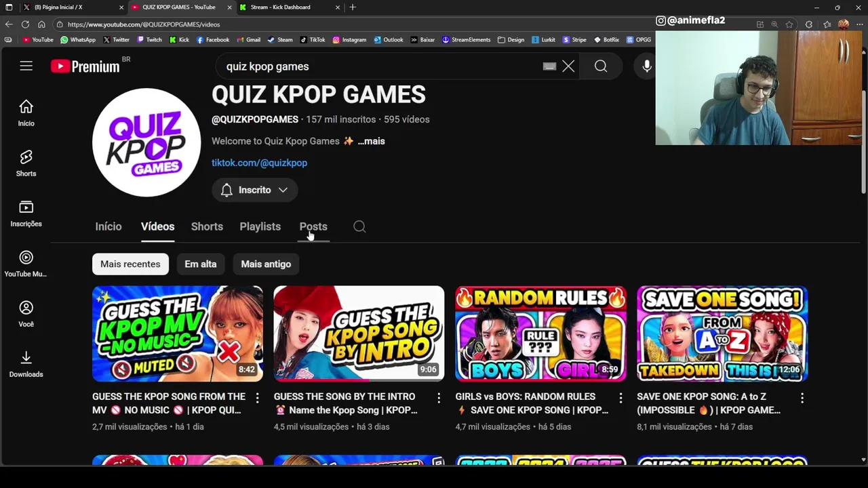868x488 pixels.
Task: Click the browser home icon
Action: 41,24
